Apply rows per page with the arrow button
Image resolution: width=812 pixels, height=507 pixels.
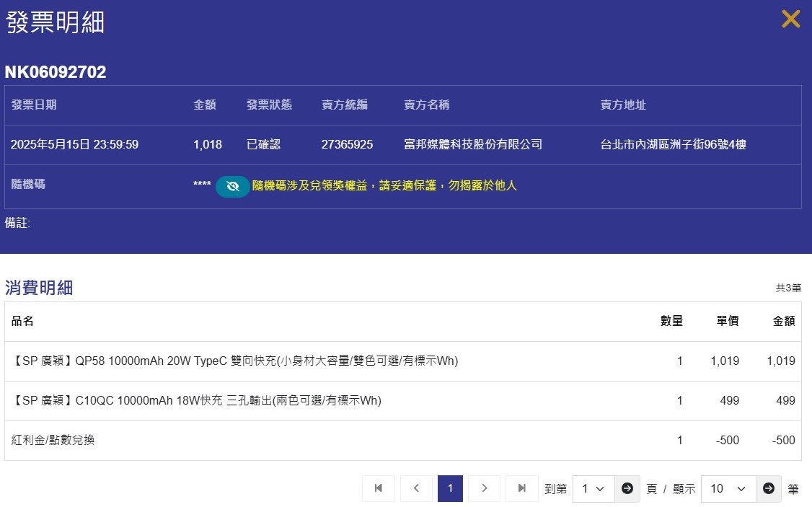click(x=769, y=488)
